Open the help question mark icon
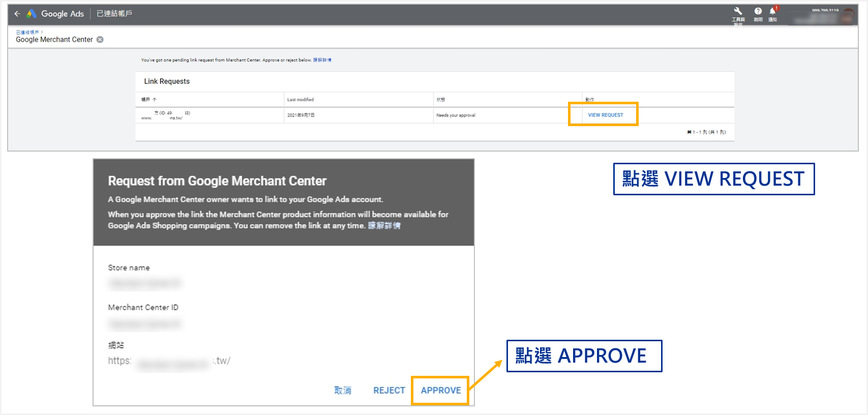The height and width of the screenshot is (415, 868). (x=758, y=11)
